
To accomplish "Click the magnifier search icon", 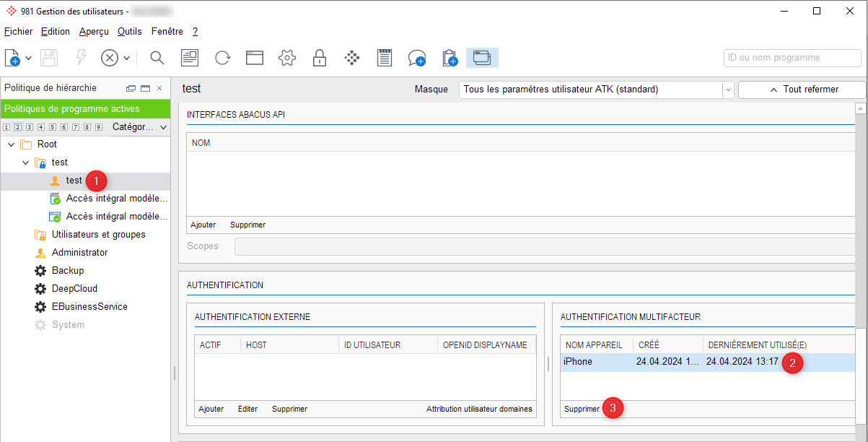I will [x=157, y=58].
